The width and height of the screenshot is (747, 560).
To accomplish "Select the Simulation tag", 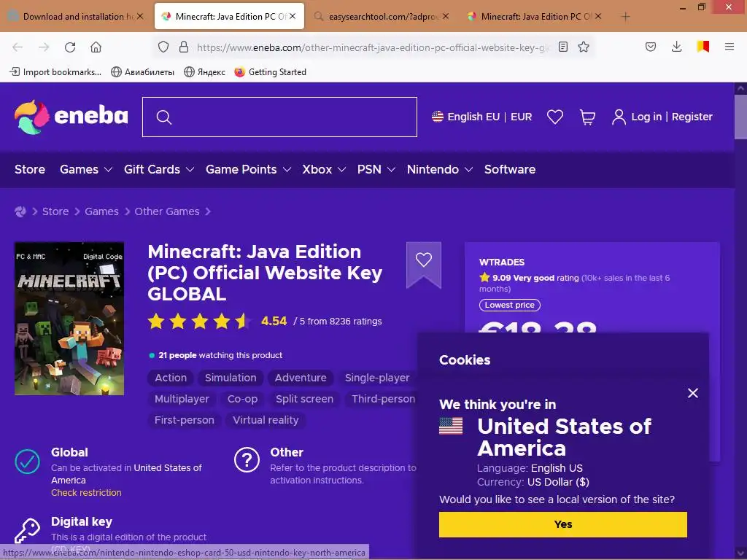I will [231, 378].
